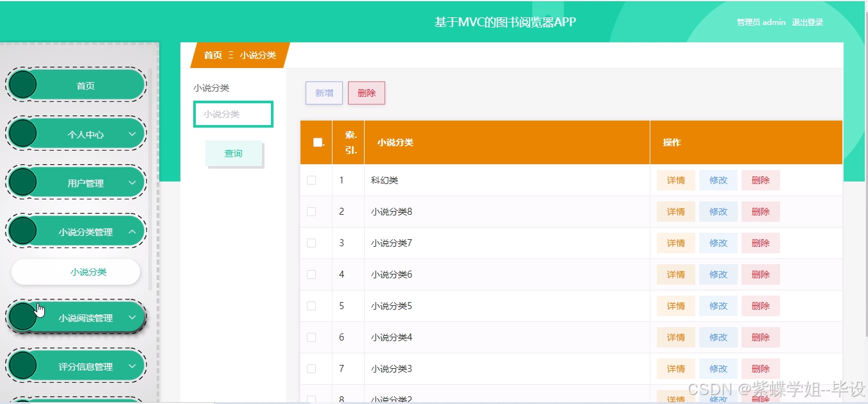The height and width of the screenshot is (404, 868).
Task: Click the 科幻类 table cell
Action: click(x=507, y=180)
